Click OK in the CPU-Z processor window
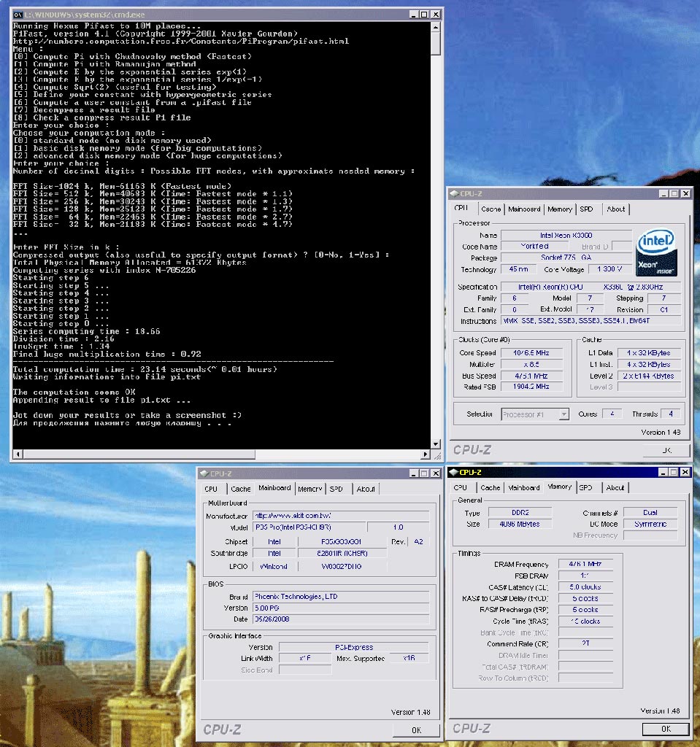The width and height of the screenshot is (700, 747). coord(666,450)
